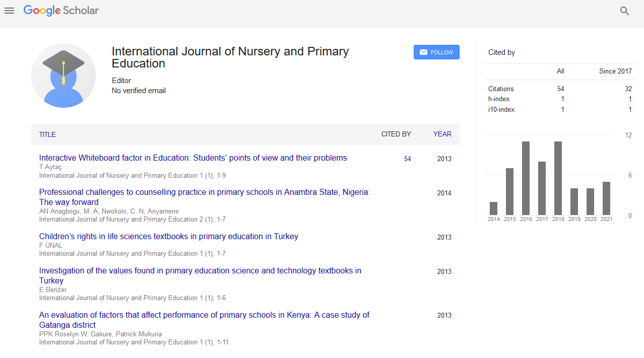Image resolution: width=644 pixels, height=358 pixels.
Task: Click the 2018 bar in citations chart
Action: pyautogui.click(x=558, y=179)
